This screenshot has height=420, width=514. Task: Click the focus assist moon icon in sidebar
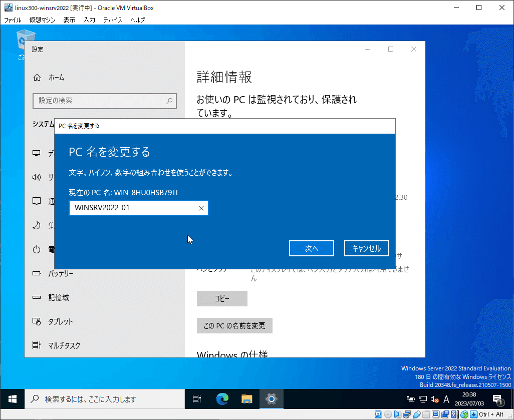(37, 225)
